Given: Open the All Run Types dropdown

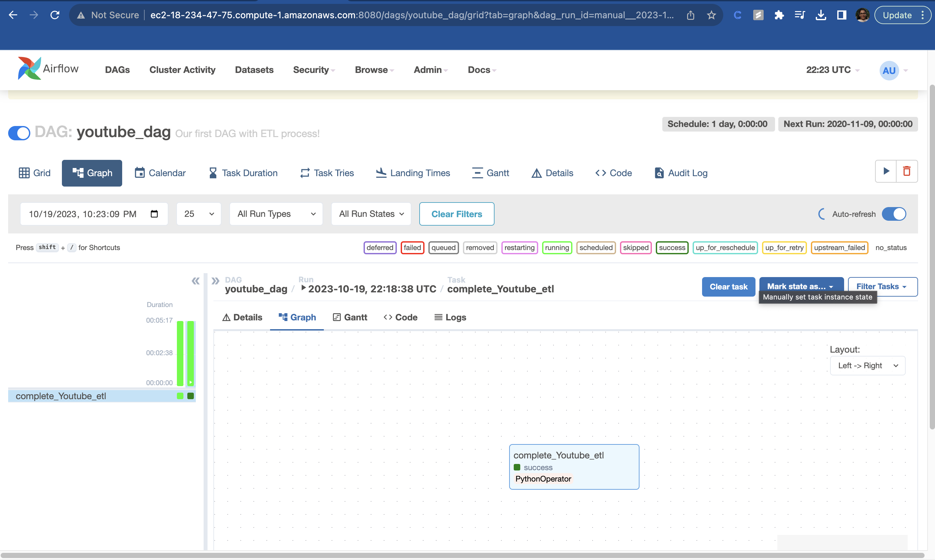Looking at the screenshot, I should [276, 214].
